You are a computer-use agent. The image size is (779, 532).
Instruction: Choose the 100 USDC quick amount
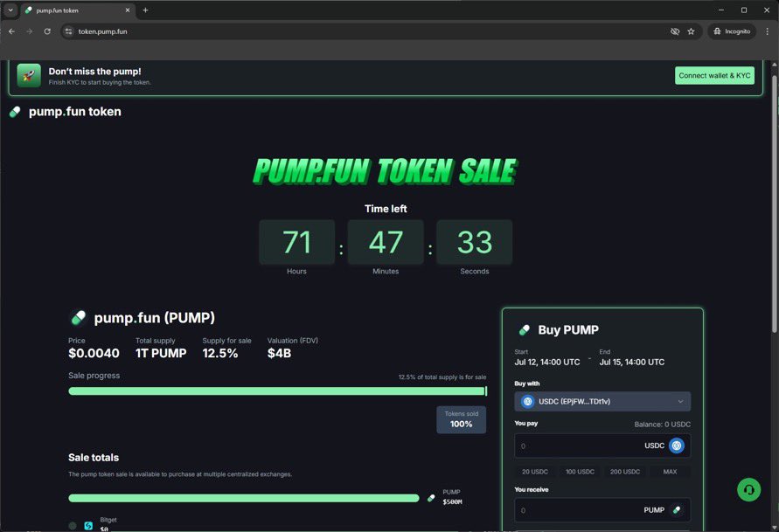point(580,472)
